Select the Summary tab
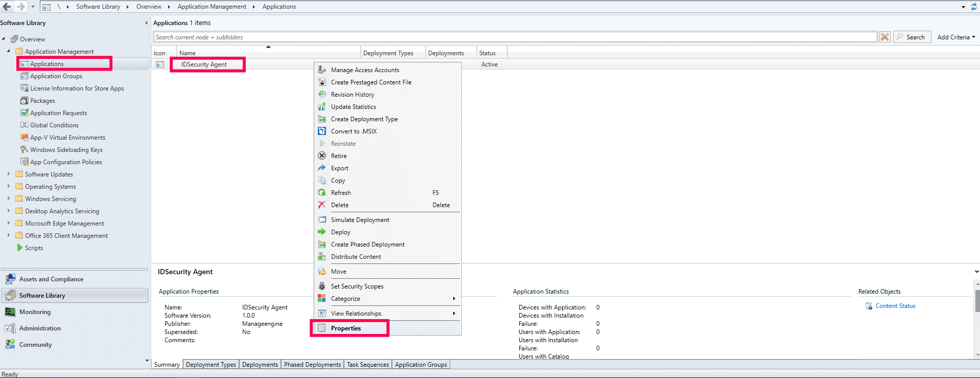The width and height of the screenshot is (980, 378). tap(167, 365)
